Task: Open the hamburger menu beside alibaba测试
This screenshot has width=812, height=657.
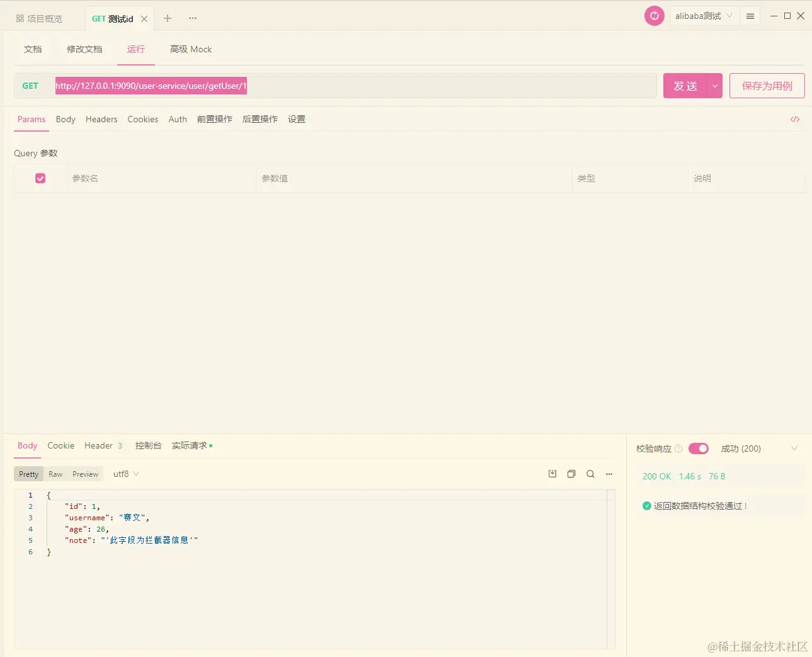Action: (x=750, y=16)
